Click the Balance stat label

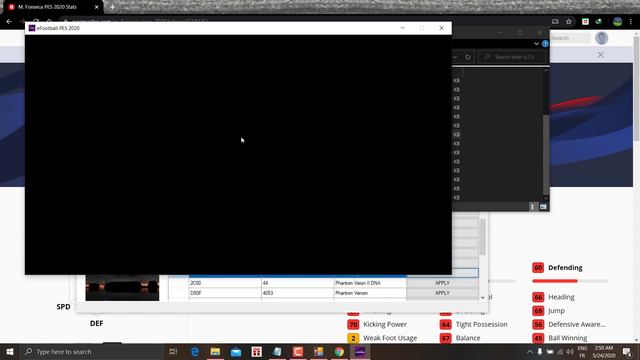click(468, 338)
